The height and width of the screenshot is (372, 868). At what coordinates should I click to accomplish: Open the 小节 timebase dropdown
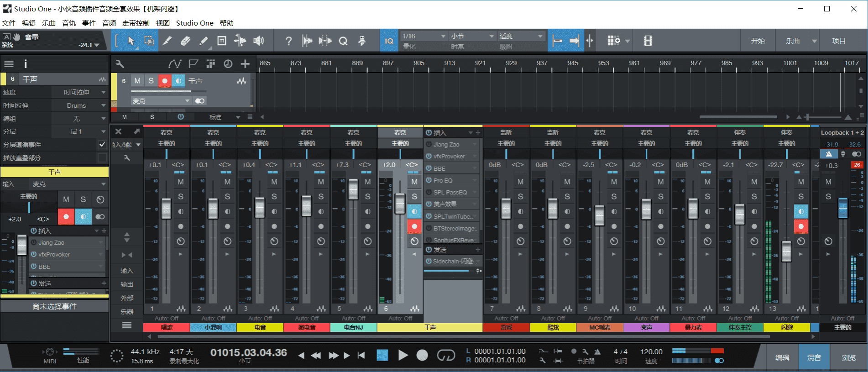pyautogui.click(x=472, y=36)
